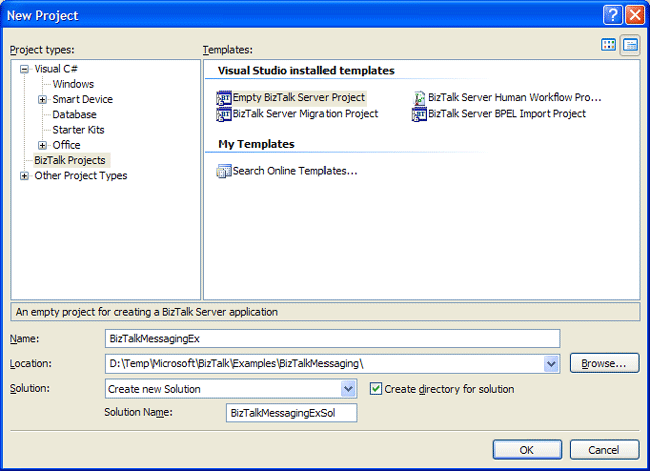Select Visual C# tree label

(56, 69)
